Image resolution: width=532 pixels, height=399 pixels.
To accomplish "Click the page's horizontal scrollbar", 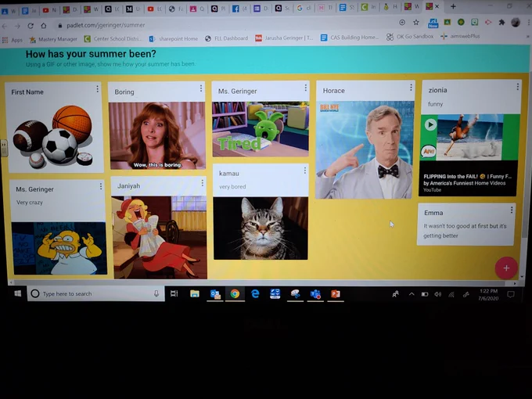I will tap(263, 282).
